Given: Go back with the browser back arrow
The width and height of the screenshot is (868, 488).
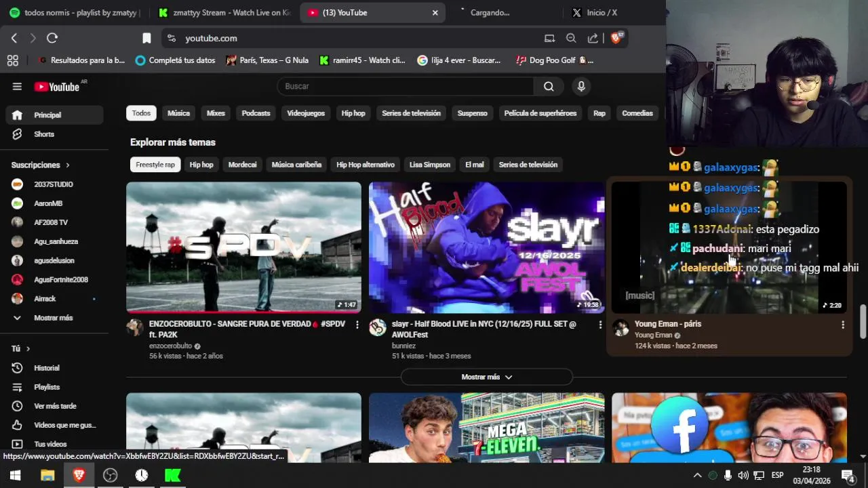Looking at the screenshot, I should click(x=14, y=38).
